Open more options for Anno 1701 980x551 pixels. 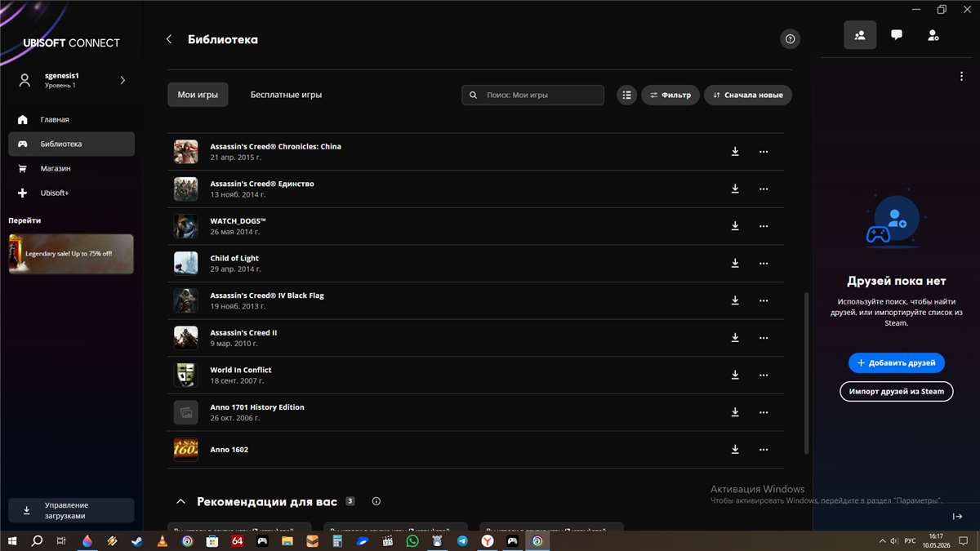click(x=764, y=412)
